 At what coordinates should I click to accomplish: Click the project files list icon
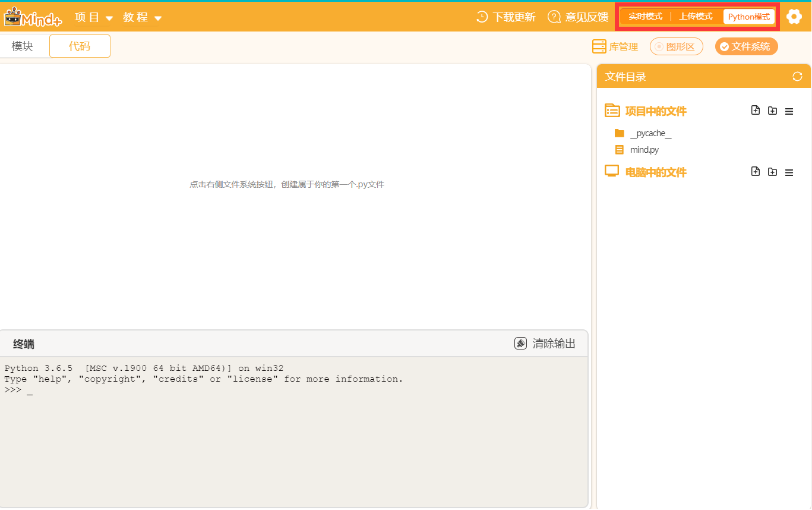point(612,111)
